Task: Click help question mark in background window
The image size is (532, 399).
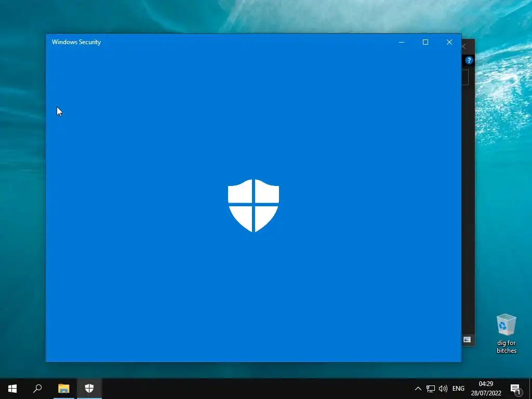Action: point(469,60)
